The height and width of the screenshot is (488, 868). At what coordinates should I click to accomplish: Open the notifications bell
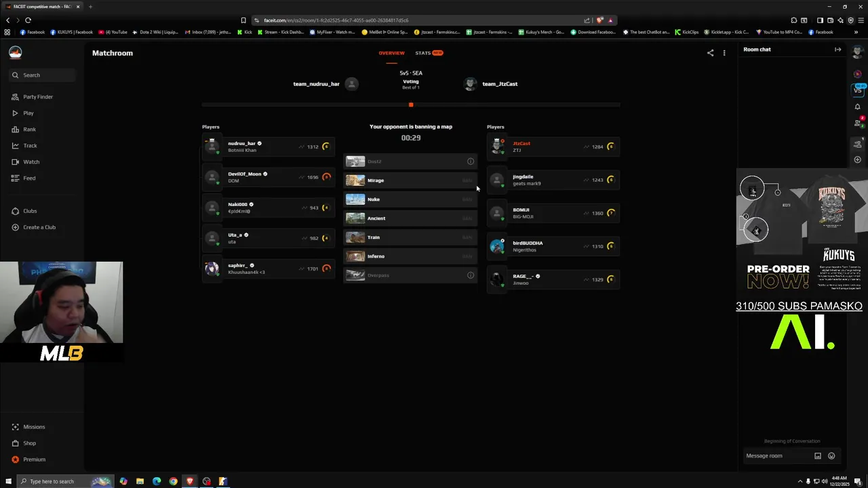858,106
